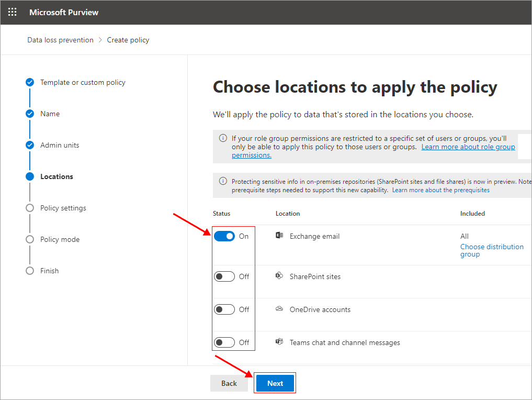Select the OneDrive accounts location name
532x400 pixels.
320,309
